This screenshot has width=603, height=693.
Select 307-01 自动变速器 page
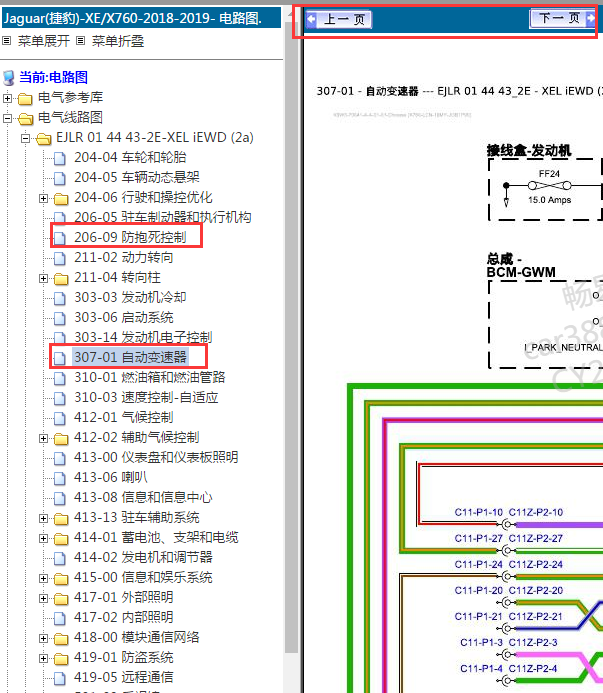(130, 357)
